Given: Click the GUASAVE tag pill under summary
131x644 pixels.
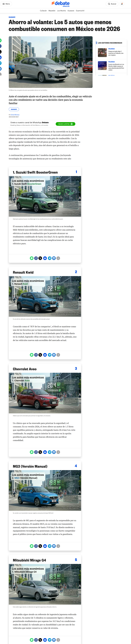Looking at the screenshot, I should (x=14, y=109).
